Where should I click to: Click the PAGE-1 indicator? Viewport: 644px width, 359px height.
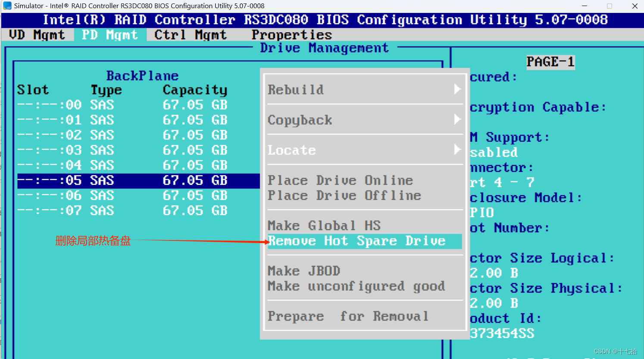(x=550, y=62)
